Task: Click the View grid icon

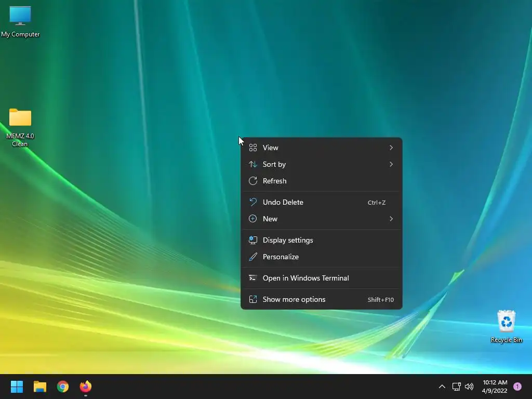Action: 253,148
